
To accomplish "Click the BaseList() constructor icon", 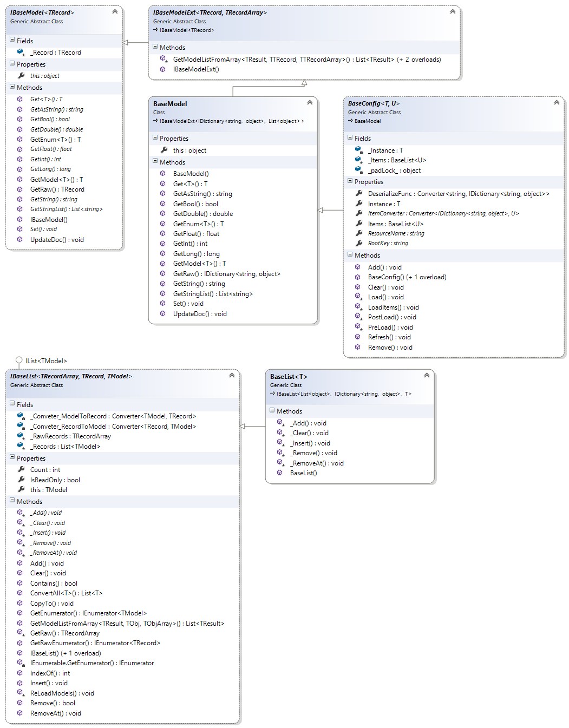I will [x=279, y=473].
